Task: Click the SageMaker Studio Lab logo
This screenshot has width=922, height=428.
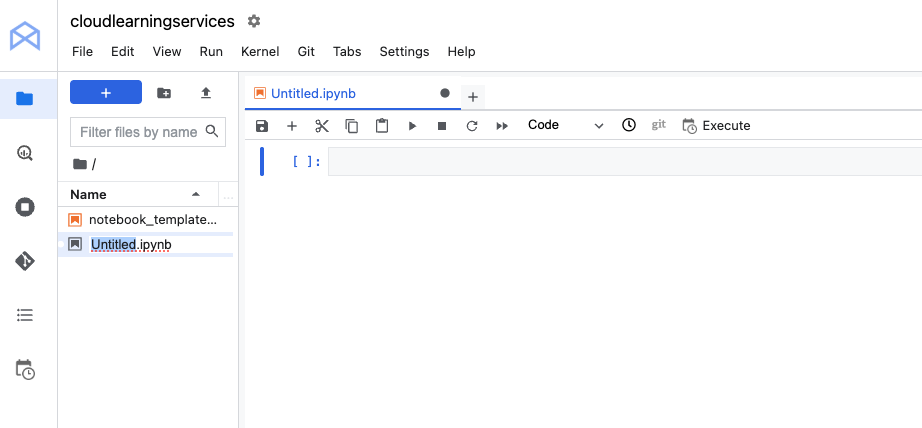Action: [25, 36]
